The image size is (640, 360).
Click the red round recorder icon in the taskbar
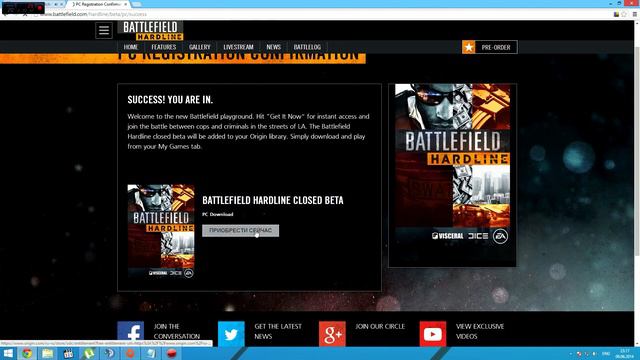(171, 353)
